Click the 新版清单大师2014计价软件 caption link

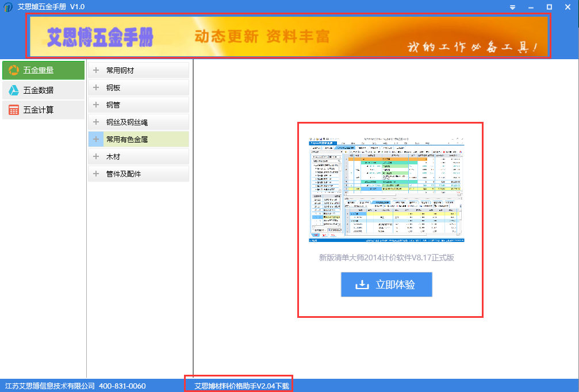pyautogui.click(x=386, y=258)
